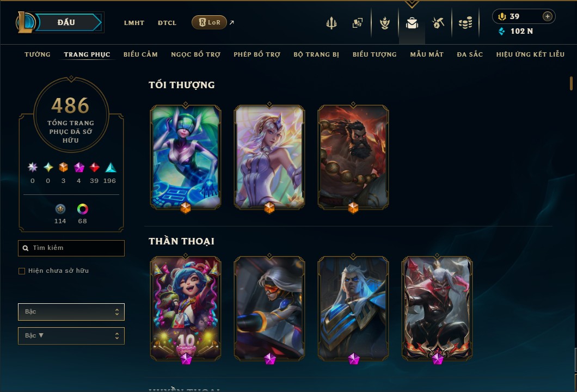Open the store coins icon
The height and width of the screenshot is (392, 577).
tap(465, 23)
